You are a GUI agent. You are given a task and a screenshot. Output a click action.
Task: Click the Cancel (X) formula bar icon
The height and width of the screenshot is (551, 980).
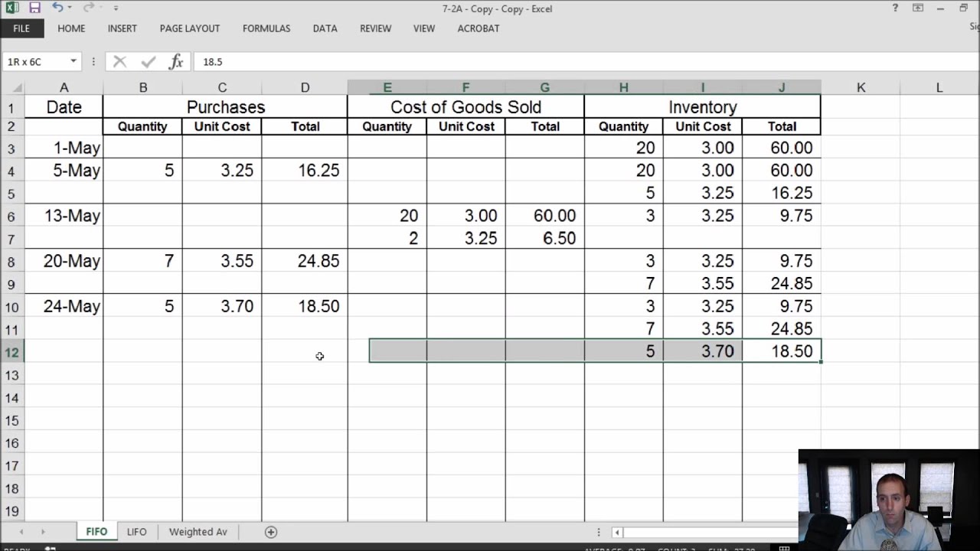click(119, 61)
